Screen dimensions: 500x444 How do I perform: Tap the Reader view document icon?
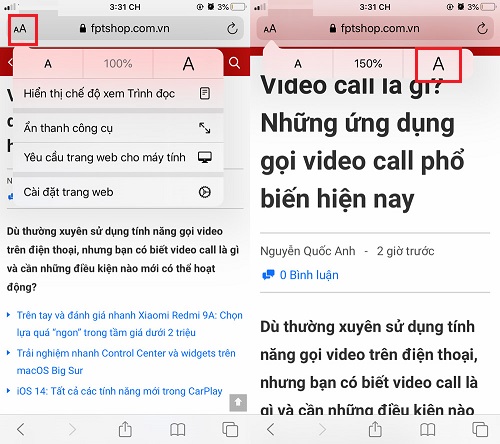point(205,93)
